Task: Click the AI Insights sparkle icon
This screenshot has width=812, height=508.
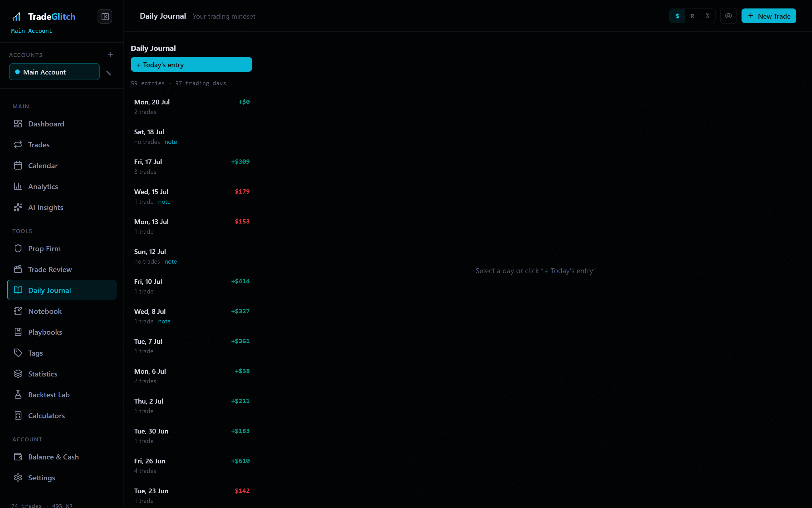Action: click(x=18, y=207)
